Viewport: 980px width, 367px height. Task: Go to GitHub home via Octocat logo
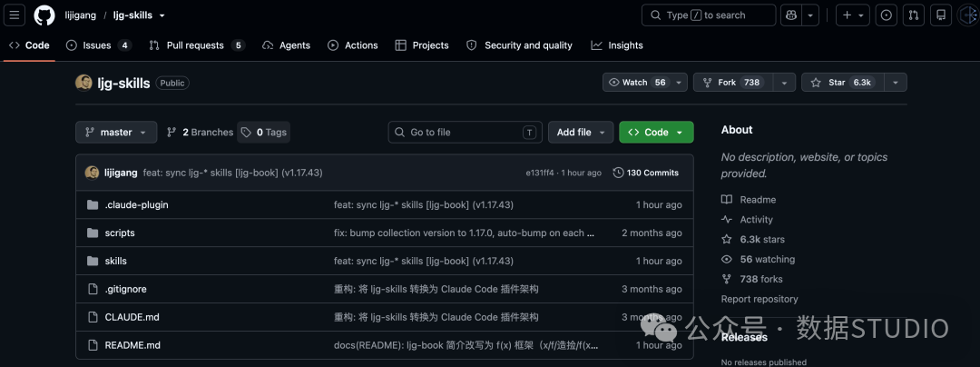click(x=44, y=15)
